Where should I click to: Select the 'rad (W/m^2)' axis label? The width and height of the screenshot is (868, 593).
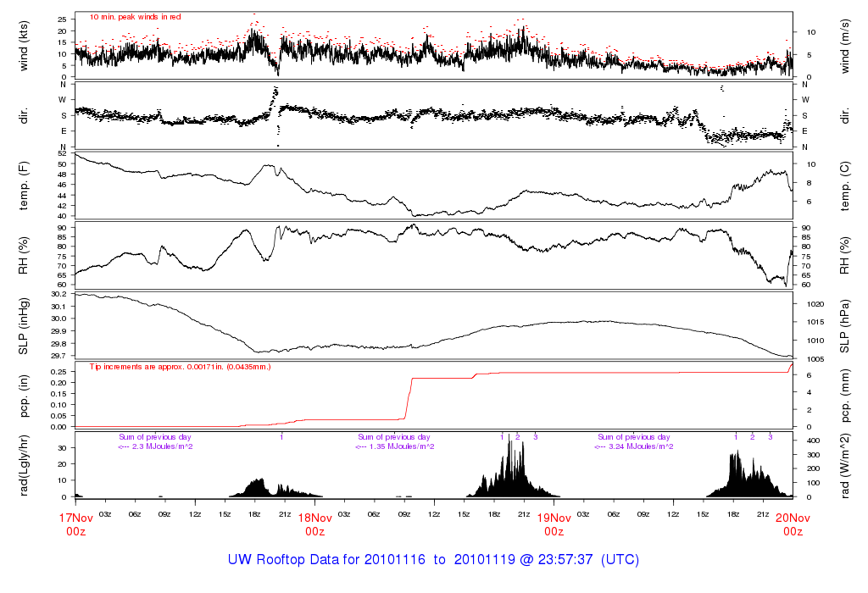845,466
